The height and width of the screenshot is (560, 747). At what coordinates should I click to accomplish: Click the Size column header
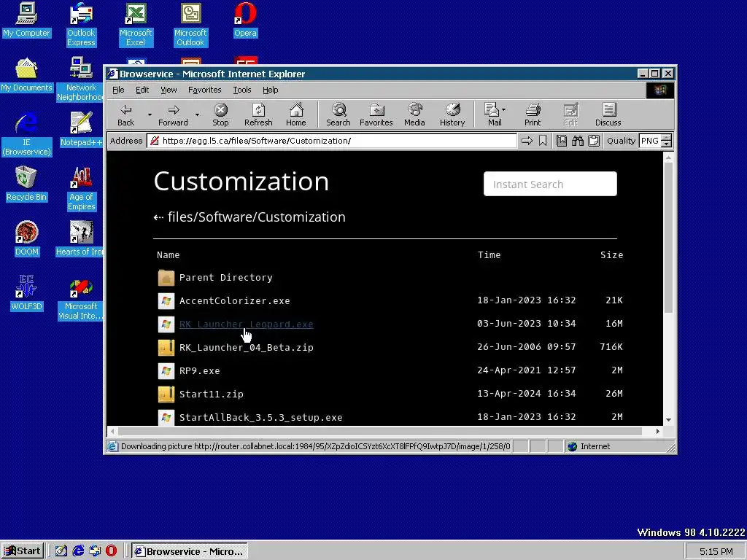coord(612,254)
